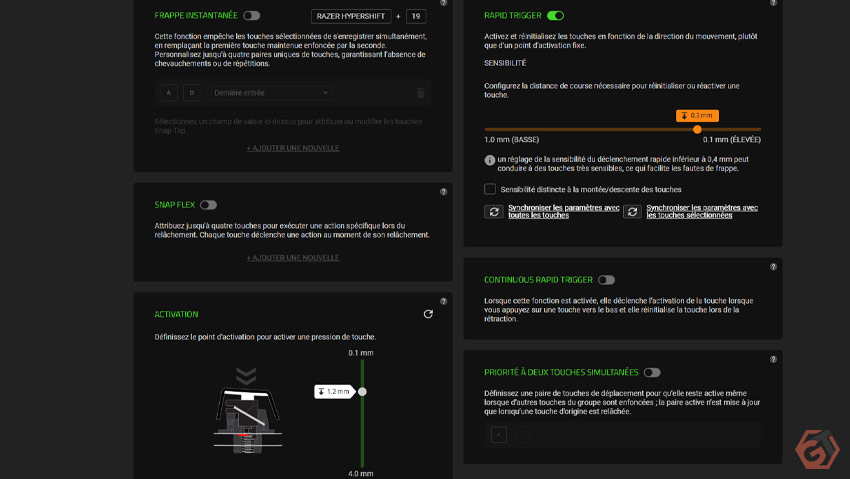Open help for Continuous Rapid Trigger panel
This screenshot has width=850, height=479.
pos(774,267)
